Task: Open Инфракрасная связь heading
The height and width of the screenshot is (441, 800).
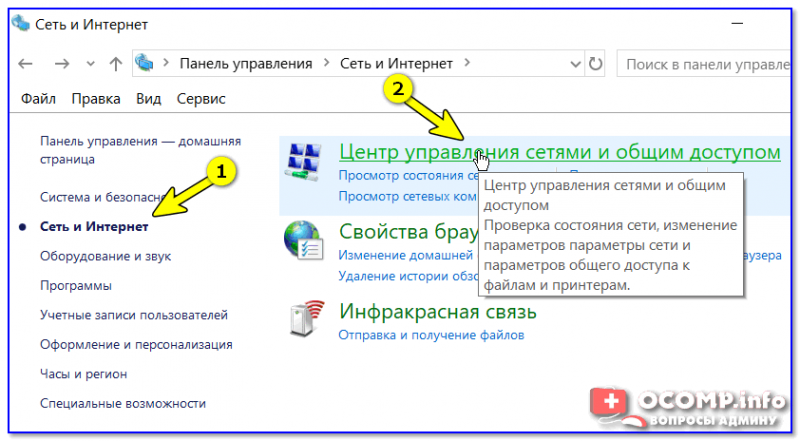Action: (438, 311)
